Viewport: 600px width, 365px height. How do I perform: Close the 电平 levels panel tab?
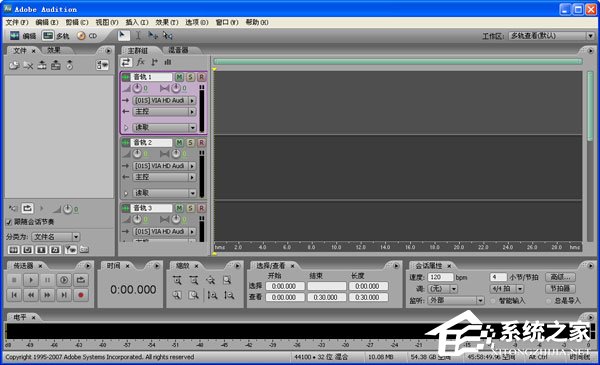click(33, 318)
